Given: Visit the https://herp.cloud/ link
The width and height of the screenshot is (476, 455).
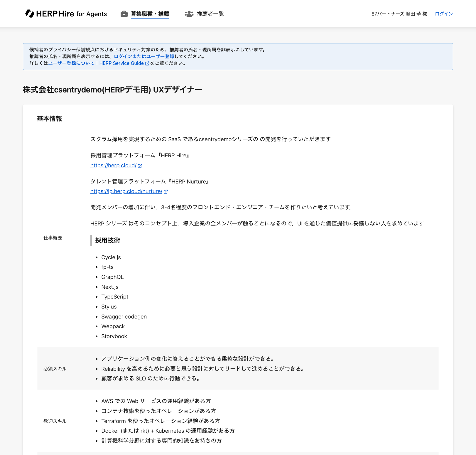Looking at the screenshot, I should tap(113, 166).
